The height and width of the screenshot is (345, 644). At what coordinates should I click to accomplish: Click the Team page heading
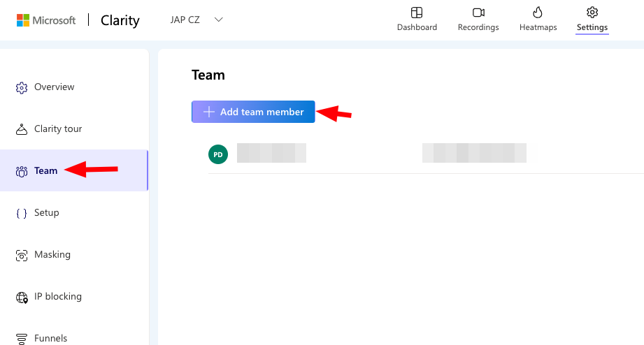click(x=208, y=75)
